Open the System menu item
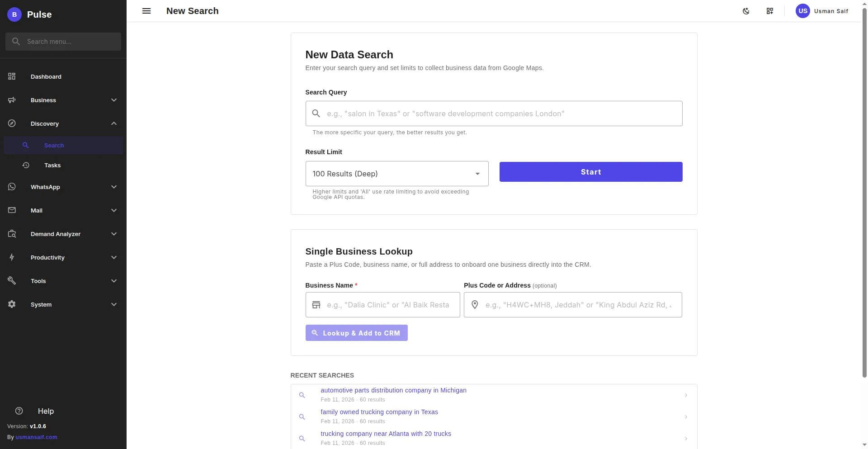 (x=63, y=304)
